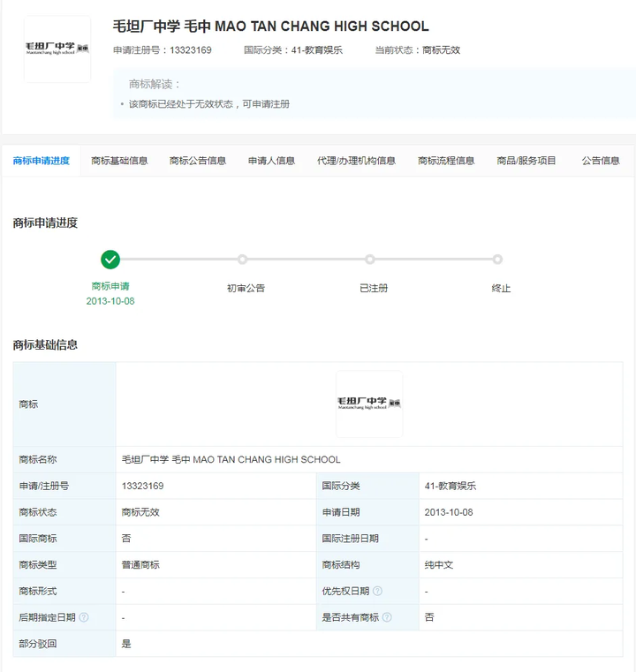The image size is (636, 672).
Task: Open the 商标流程信息 tab
Action: point(446,161)
